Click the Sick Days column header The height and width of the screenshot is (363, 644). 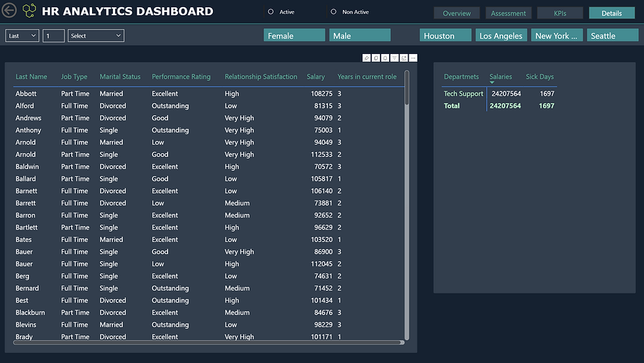coord(540,76)
